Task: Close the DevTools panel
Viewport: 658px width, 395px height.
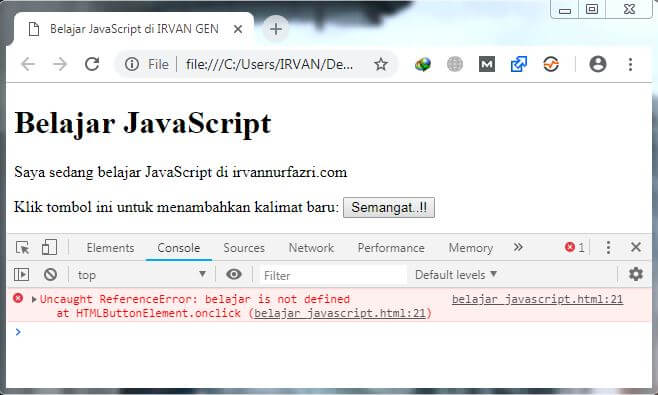Action: point(636,247)
